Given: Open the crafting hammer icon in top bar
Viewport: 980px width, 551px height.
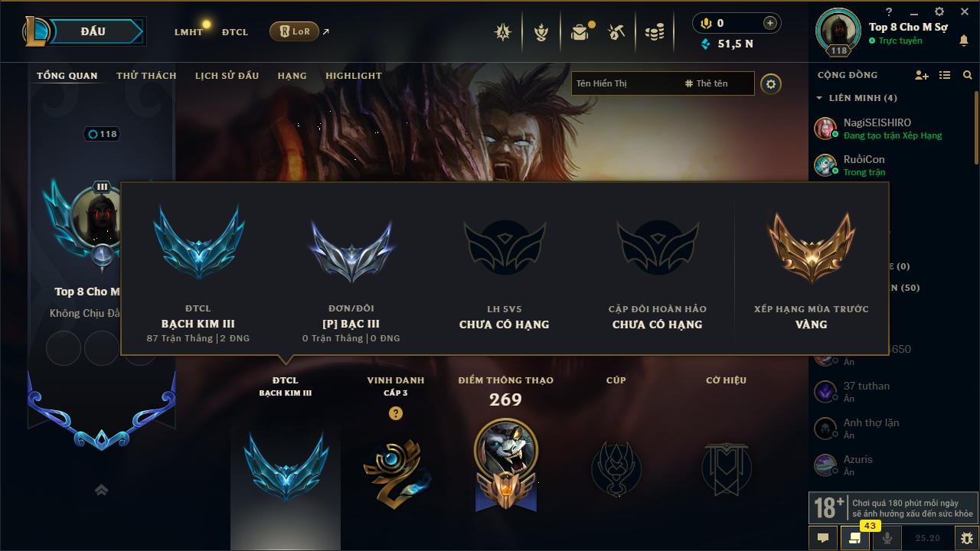Looking at the screenshot, I should click(x=616, y=32).
